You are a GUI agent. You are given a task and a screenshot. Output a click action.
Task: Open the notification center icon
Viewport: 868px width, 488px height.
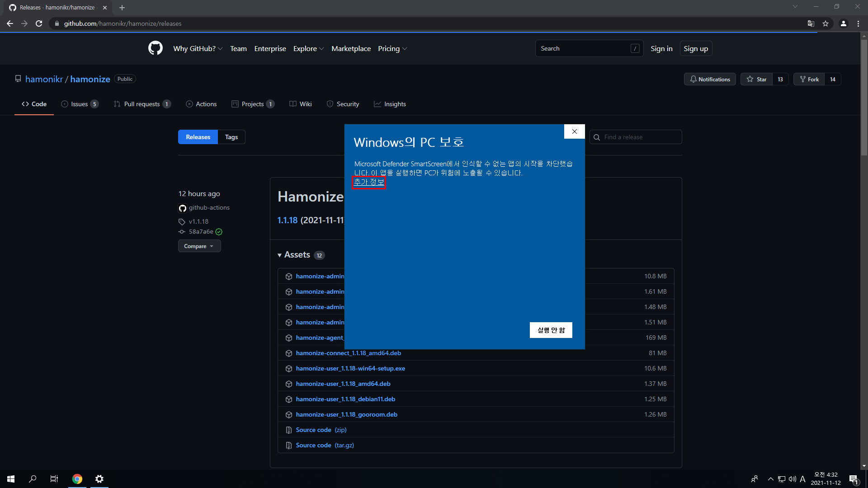click(854, 479)
